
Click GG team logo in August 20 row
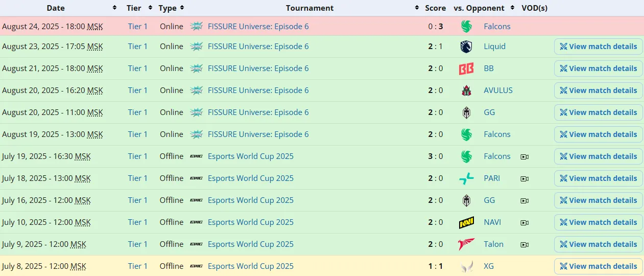[466, 112]
